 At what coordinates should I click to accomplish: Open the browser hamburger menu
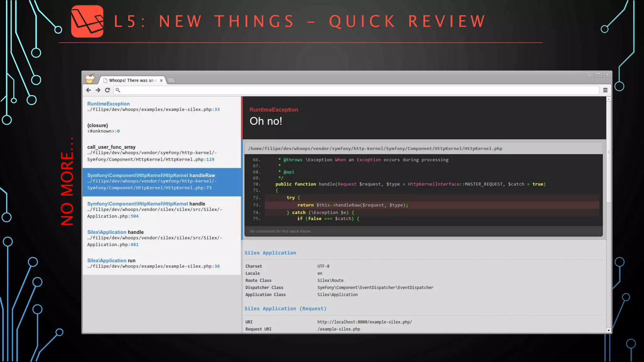click(605, 90)
